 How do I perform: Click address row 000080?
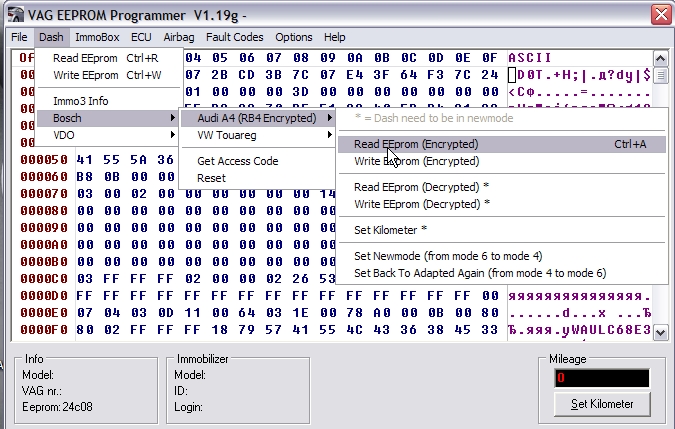pos(44,211)
